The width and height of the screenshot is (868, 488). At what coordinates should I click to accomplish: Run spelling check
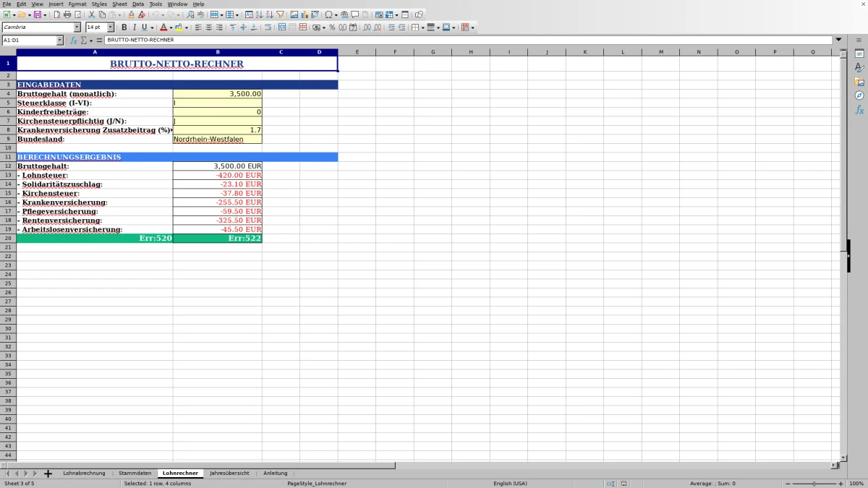point(200,14)
